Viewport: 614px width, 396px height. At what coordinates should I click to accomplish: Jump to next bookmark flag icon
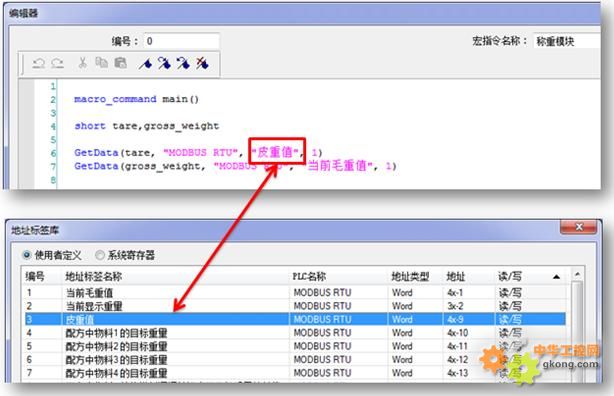point(164,63)
